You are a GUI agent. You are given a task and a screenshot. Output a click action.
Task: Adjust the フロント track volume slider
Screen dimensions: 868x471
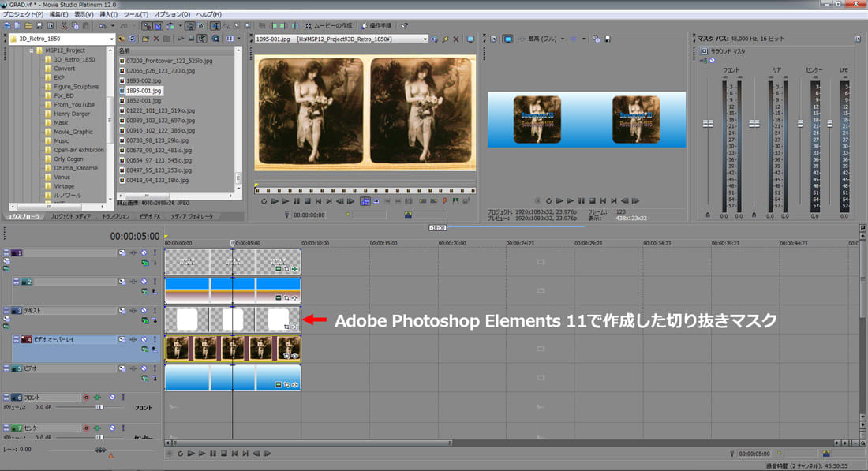99,407
